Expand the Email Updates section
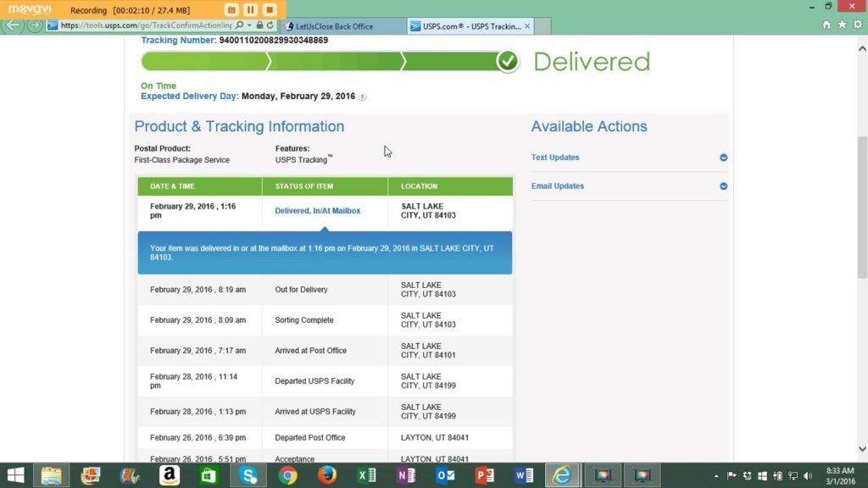868x488 pixels. pos(723,186)
